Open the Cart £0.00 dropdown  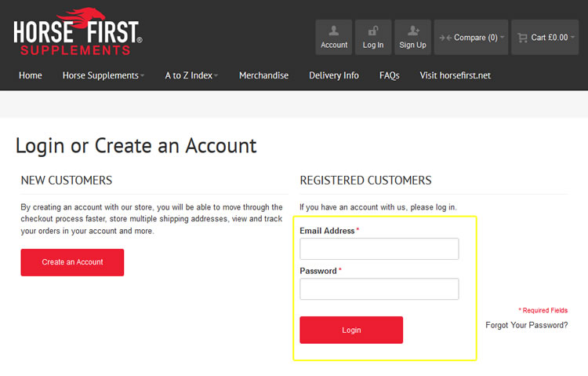(x=545, y=37)
